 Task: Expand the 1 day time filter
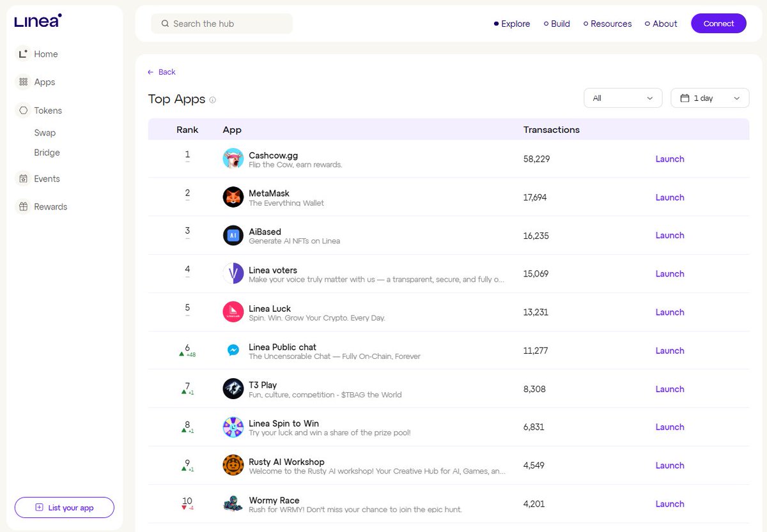pos(709,98)
